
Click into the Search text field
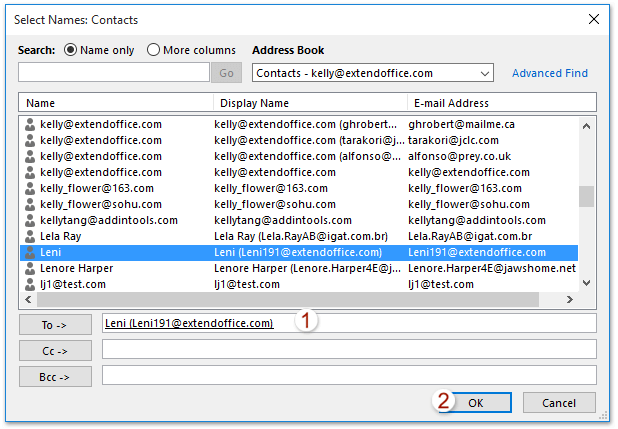113,73
